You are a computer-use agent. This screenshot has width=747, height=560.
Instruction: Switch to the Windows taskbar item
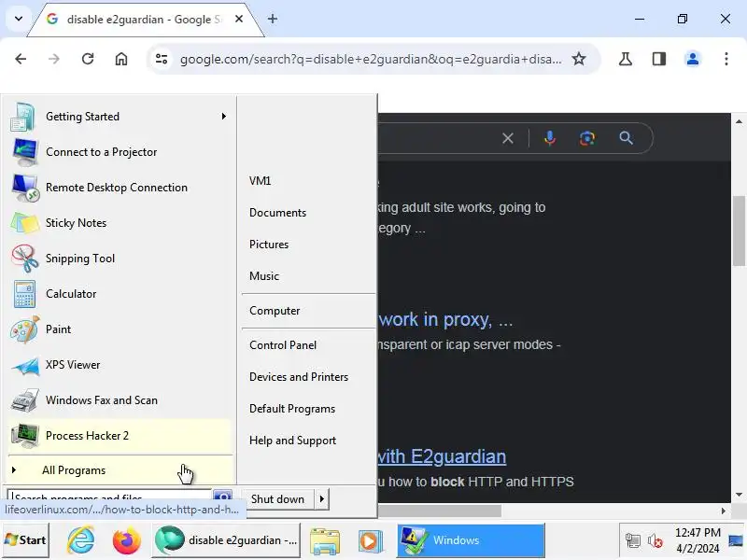coord(471,540)
